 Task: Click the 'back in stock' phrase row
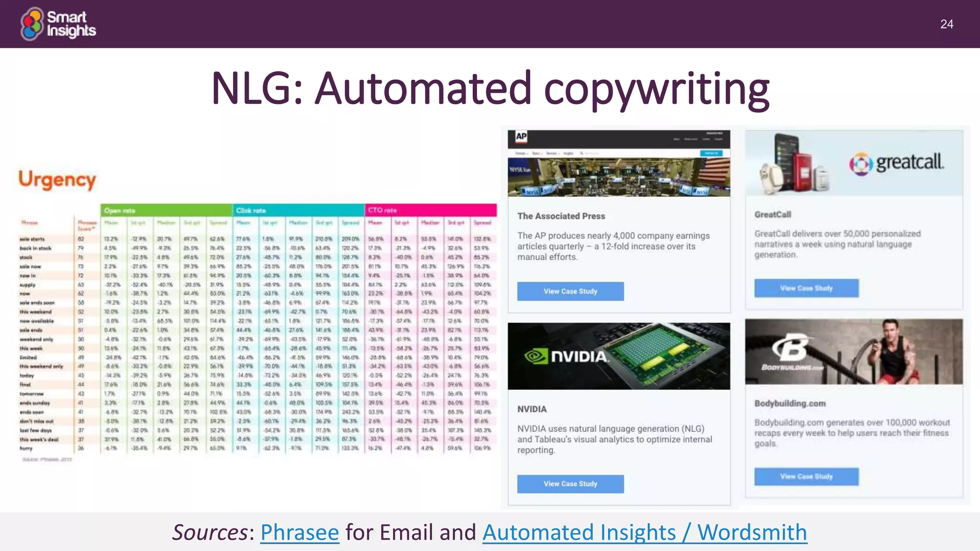[x=257, y=248]
